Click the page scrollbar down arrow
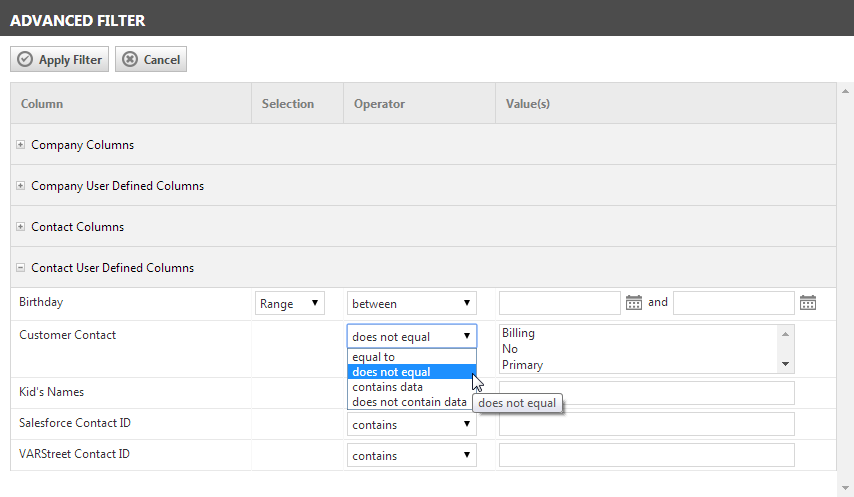The width and height of the screenshot is (854, 497). (845, 488)
